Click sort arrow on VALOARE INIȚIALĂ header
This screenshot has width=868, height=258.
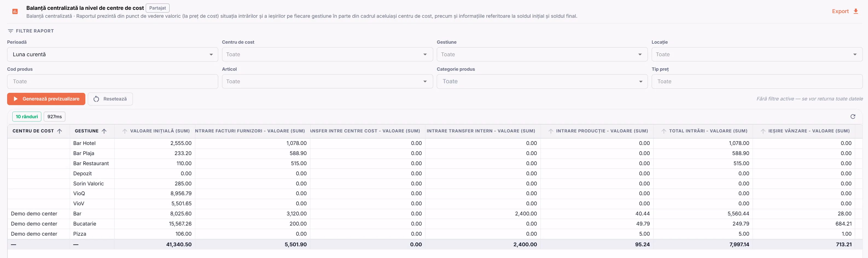point(125,131)
